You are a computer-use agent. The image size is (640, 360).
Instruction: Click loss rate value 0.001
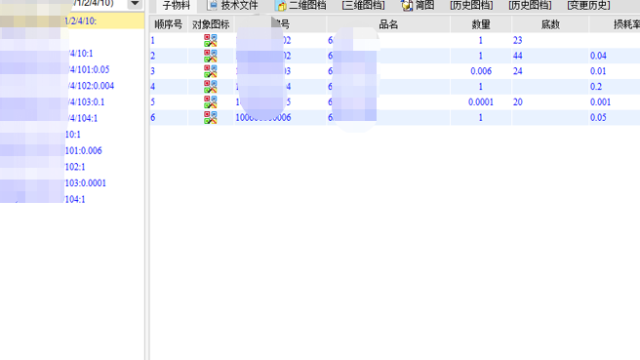[x=600, y=102]
